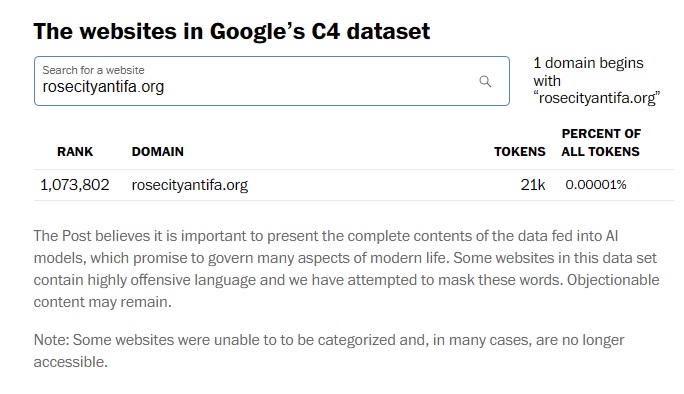
Task: Focus the search field containing rosecityantifa.org
Action: pyautogui.click(x=272, y=81)
